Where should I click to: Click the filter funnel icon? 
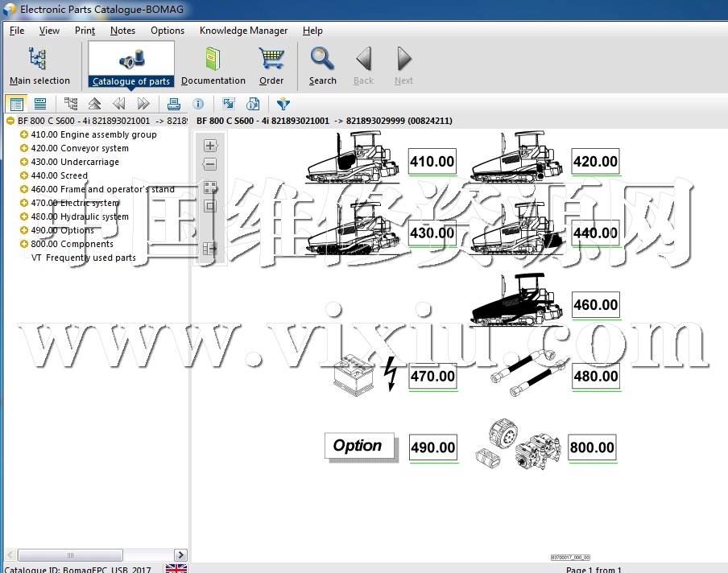coord(283,104)
